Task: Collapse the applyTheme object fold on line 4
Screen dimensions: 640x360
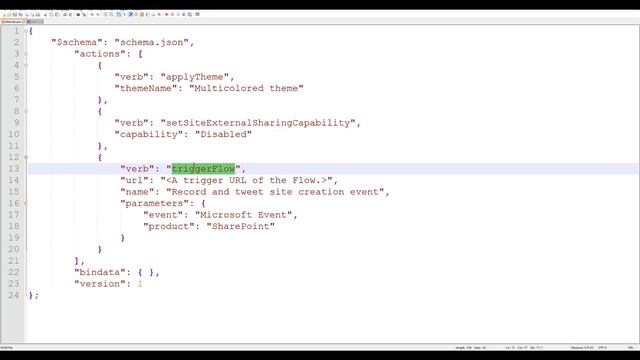Action: tap(26, 65)
